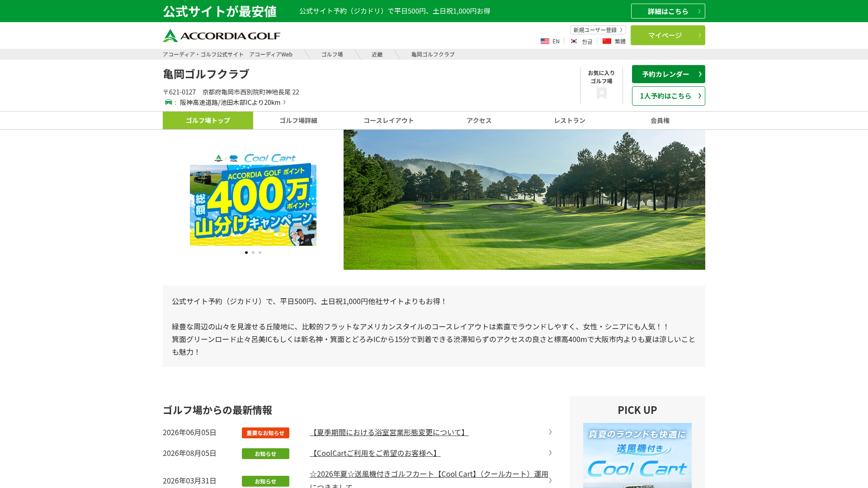This screenshot has height=488, width=868.
Task: Click breadcrumb 亀岡ゴルフクラブ
Action: [433, 54]
